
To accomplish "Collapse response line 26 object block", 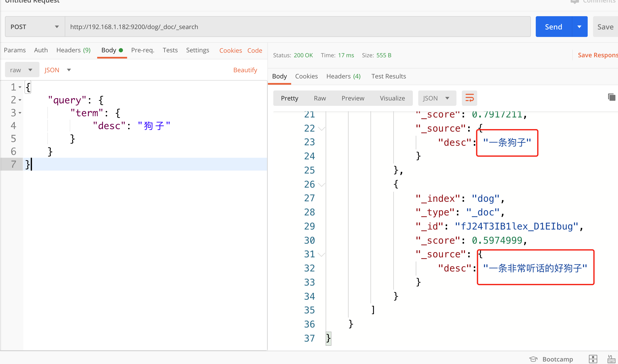I will pos(321,184).
